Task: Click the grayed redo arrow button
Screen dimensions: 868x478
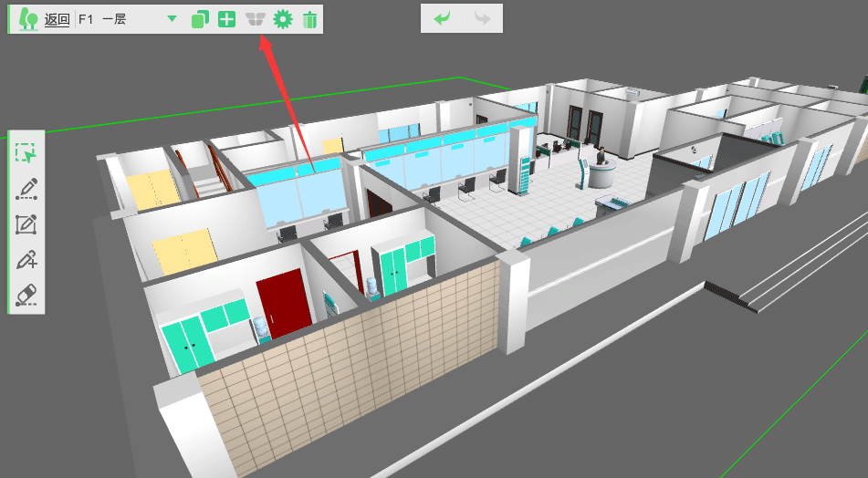Action: (483, 19)
